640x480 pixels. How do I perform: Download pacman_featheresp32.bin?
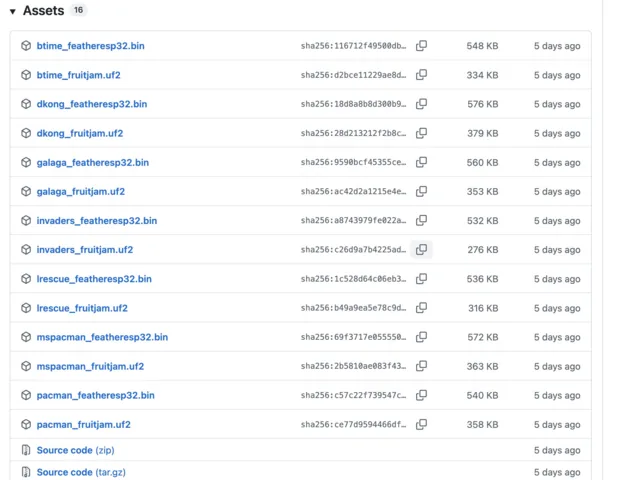click(96, 396)
